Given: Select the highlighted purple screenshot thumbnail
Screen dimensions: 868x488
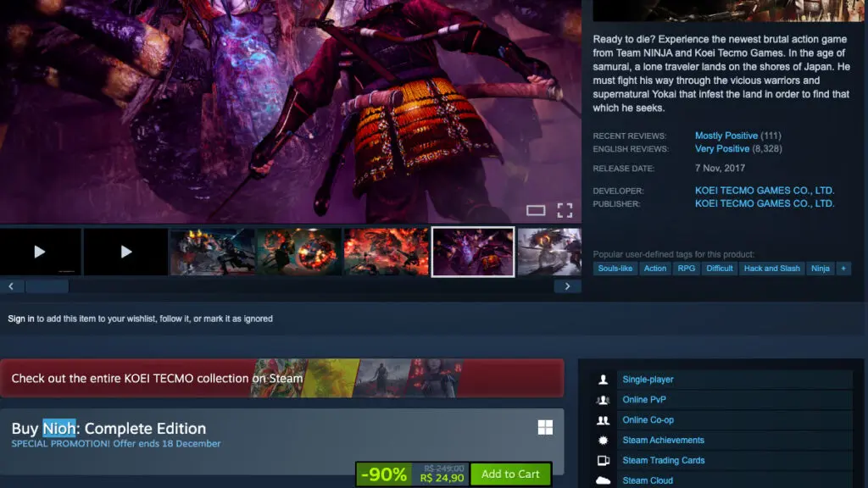Looking at the screenshot, I should pyautogui.click(x=472, y=251).
